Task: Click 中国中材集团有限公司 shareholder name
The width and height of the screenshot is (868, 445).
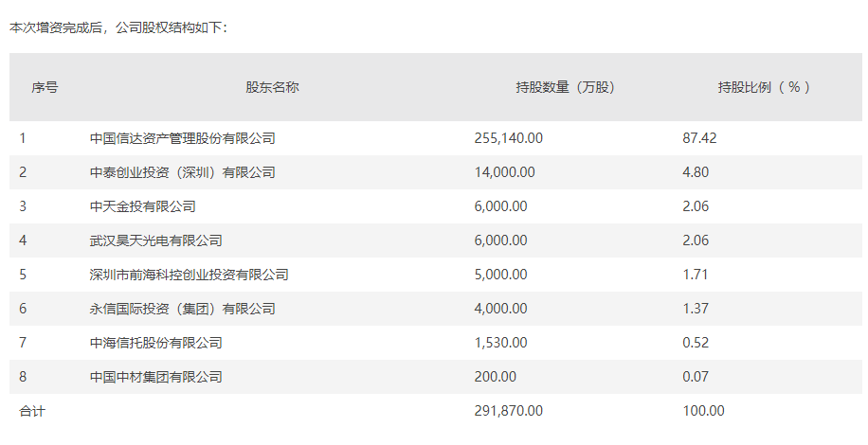Action: [x=155, y=377]
